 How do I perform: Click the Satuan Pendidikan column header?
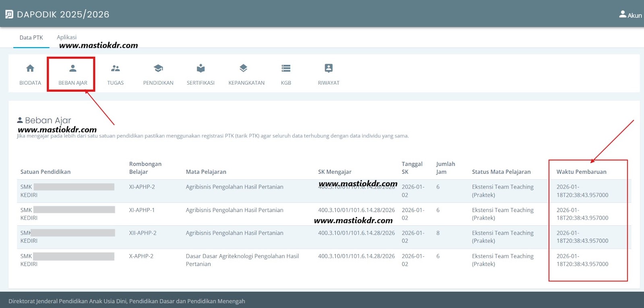[x=45, y=172]
